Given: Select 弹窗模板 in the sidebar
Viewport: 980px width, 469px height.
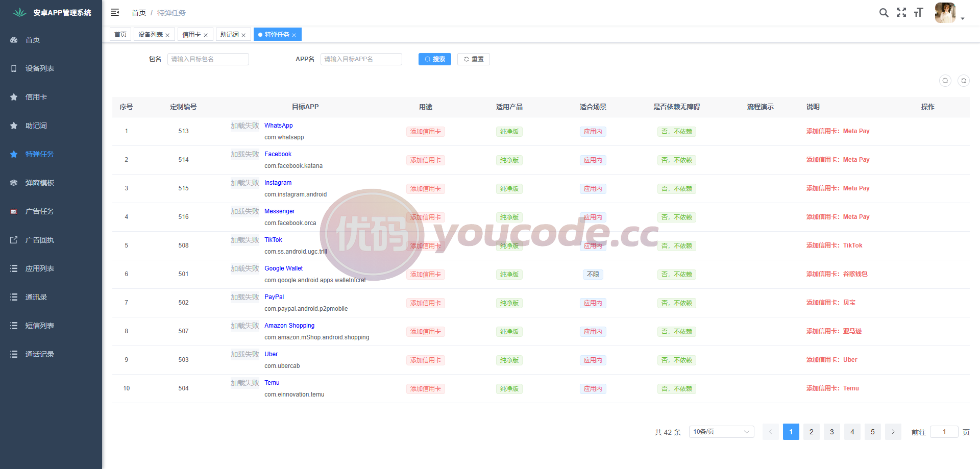Looking at the screenshot, I should pos(51,183).
